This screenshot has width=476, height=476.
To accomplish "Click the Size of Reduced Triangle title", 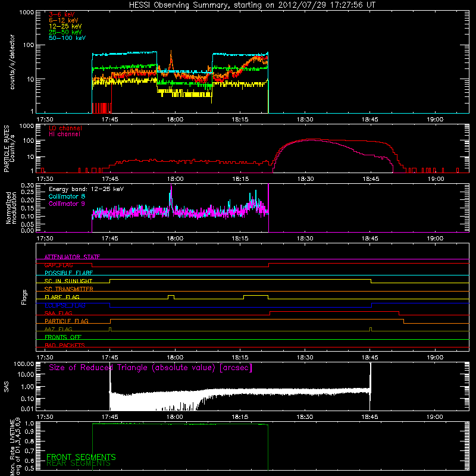I will (151, 368).
